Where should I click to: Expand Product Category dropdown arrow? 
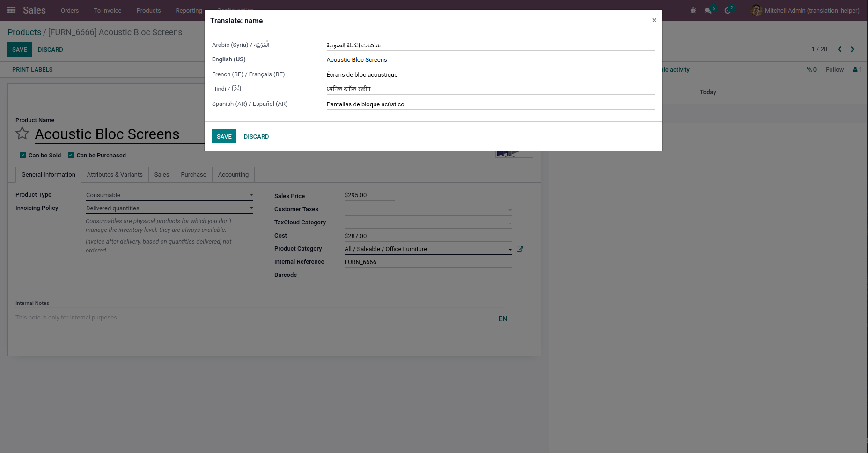pyautogui.click(x=510, y=249)
